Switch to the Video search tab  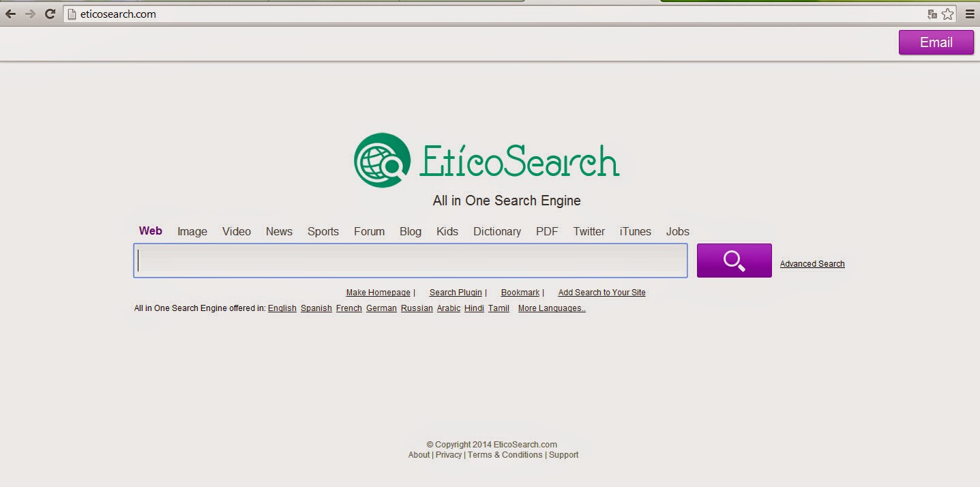237,231
